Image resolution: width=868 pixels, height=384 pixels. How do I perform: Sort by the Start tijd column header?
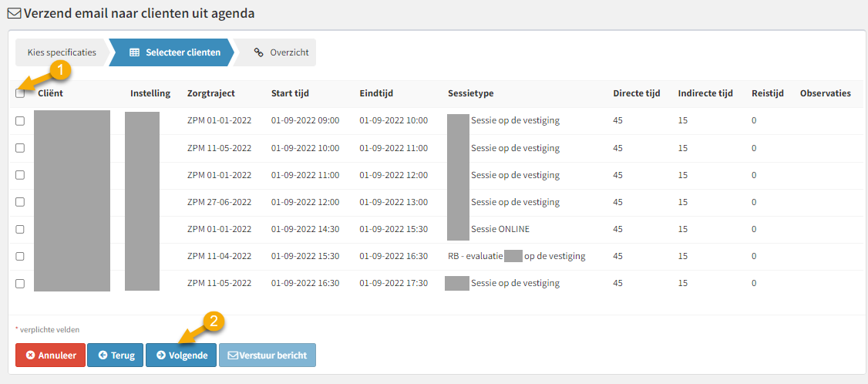(x=290, y=93)
